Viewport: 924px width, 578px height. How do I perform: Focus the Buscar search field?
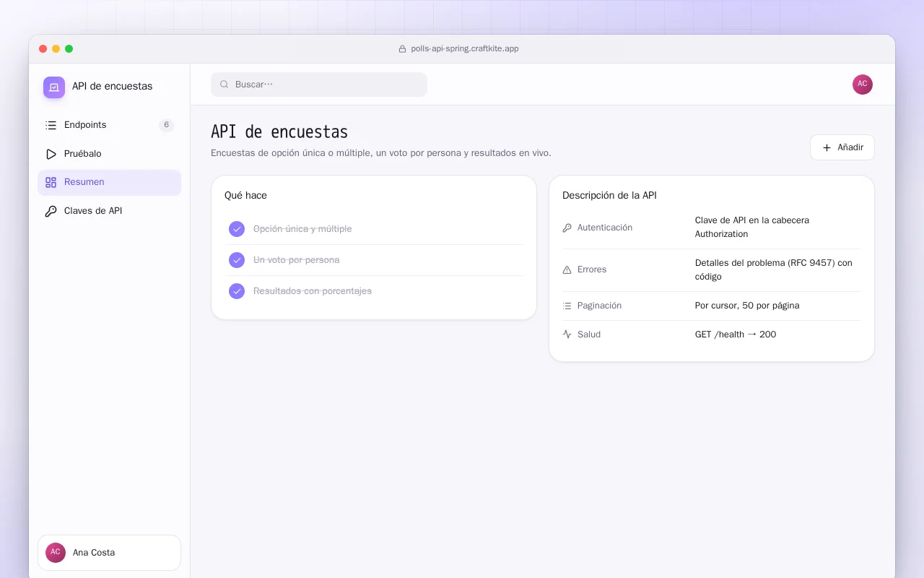point(319,85)
